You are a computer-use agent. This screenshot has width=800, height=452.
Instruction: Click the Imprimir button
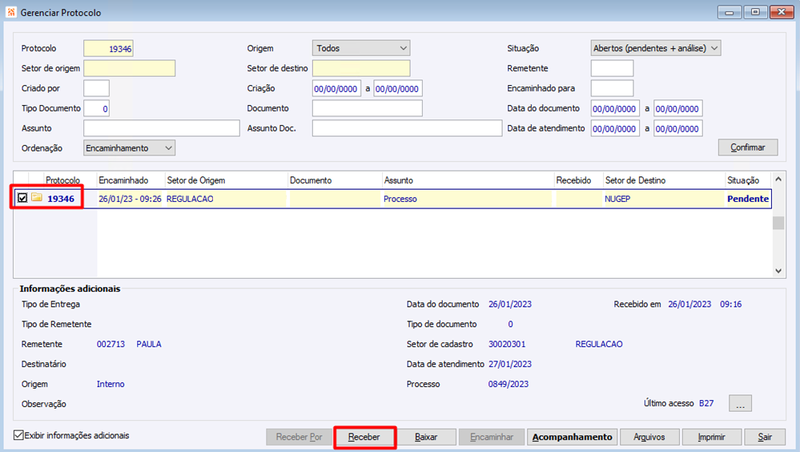712,437
